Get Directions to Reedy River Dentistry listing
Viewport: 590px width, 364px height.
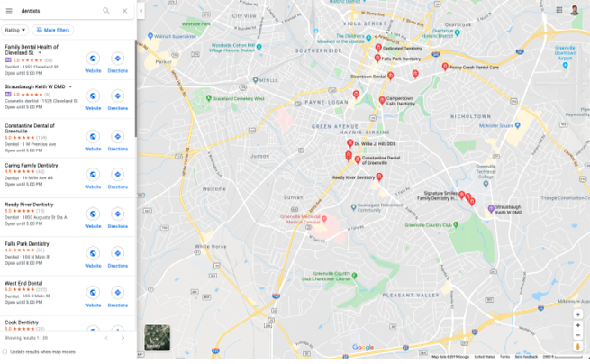118,214
